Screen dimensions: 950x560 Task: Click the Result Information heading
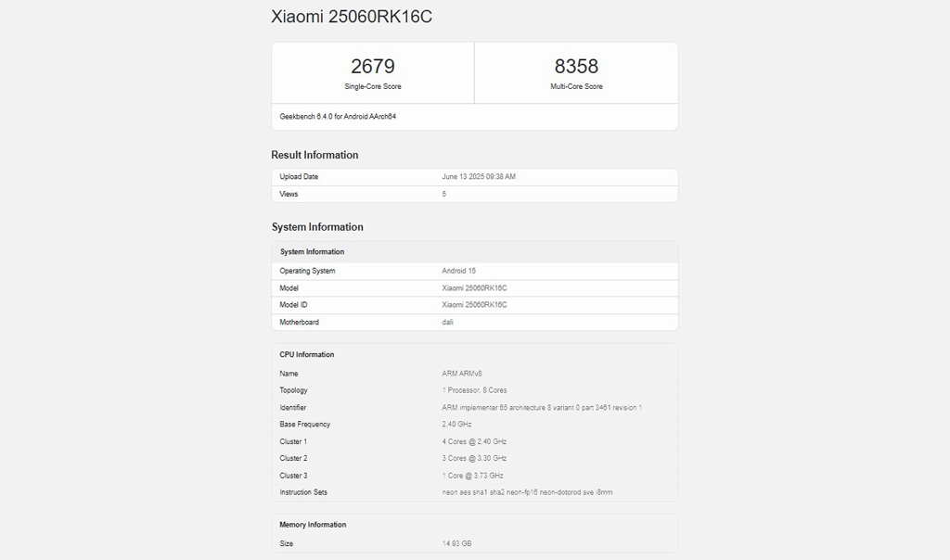(315, 155)
